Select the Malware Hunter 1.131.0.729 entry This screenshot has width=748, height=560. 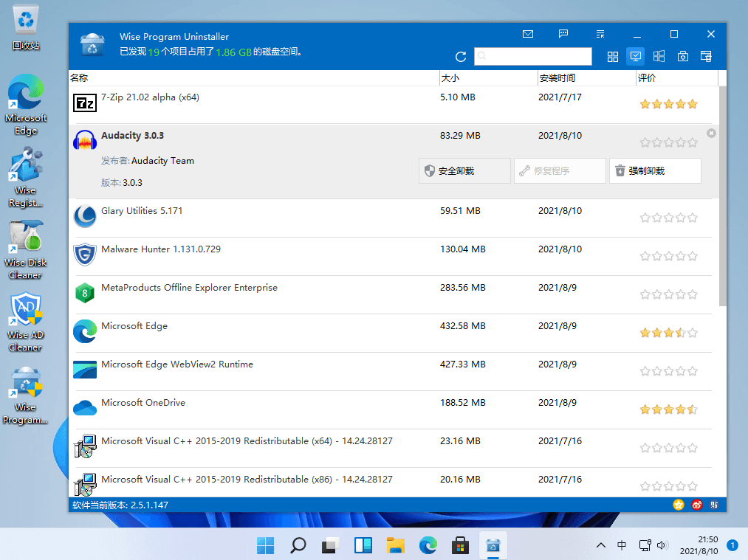[394, 257]
